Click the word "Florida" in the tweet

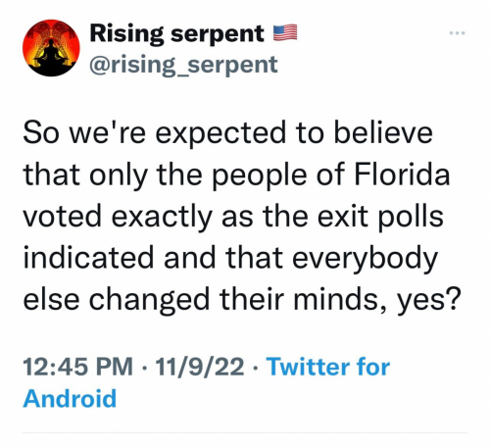(402, 174)
